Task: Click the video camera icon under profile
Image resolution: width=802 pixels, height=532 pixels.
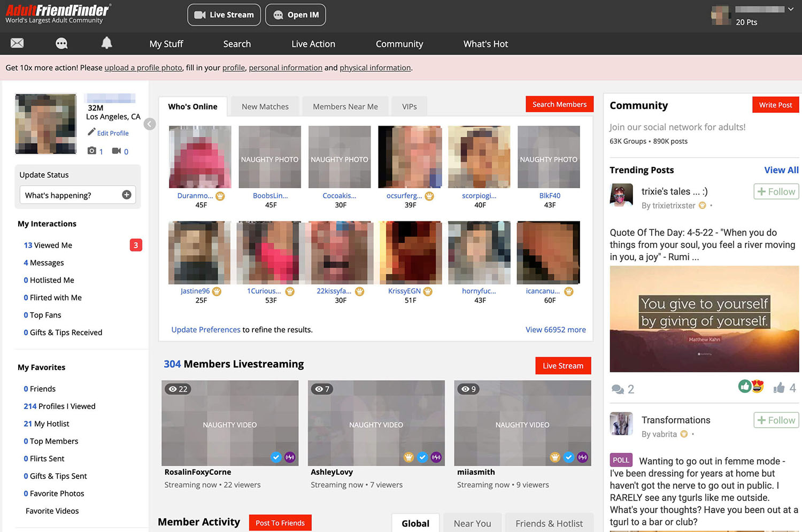Action: click(x=117, y=151)
